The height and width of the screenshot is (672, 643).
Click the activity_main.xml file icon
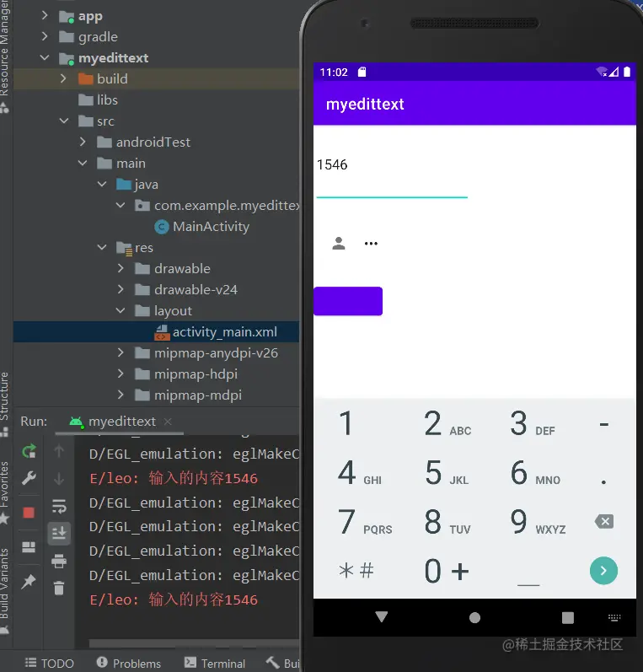click(162, 332)
